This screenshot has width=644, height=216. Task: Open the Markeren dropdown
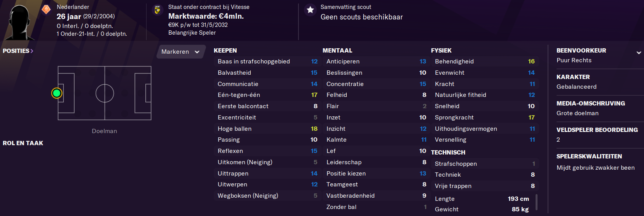pos(181,52)
